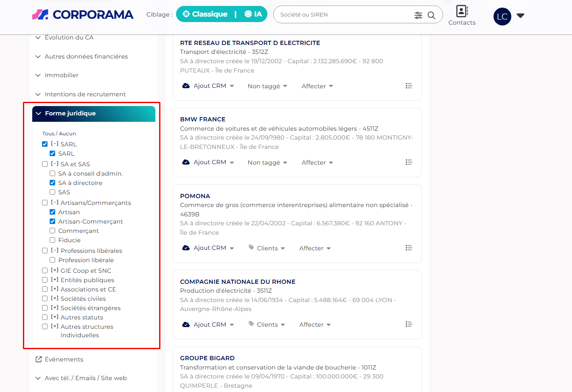Viewport: 572px width, 392px height.
Task: Uncheck the SA à directoire checkbox
Action: tap(53, 183)
